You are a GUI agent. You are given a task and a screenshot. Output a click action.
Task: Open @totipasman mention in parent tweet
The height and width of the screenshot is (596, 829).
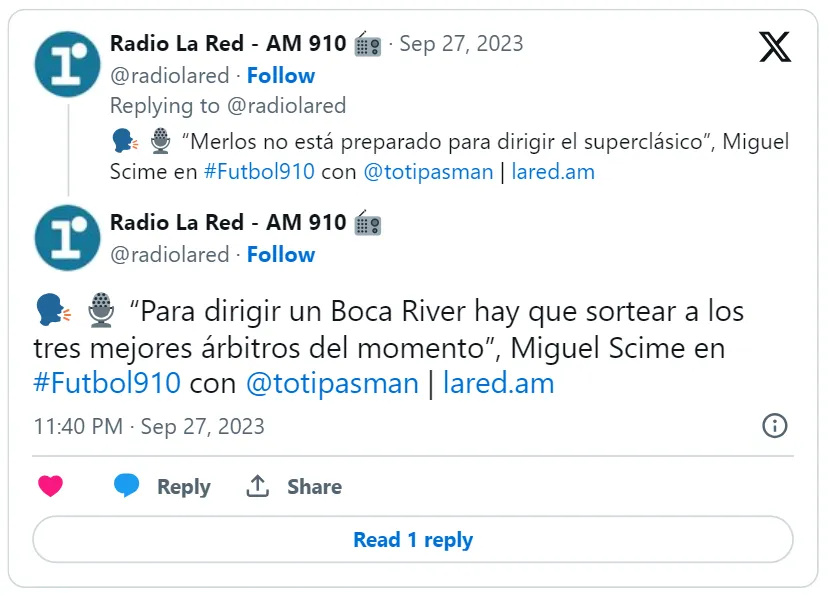pyautogui.click(x=428, y=172)
